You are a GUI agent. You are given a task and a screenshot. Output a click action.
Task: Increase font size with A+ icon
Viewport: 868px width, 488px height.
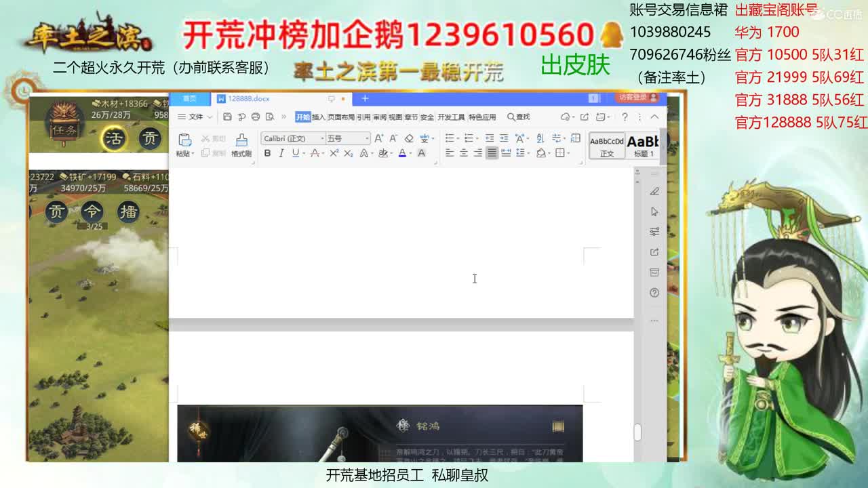pos(378,138)
